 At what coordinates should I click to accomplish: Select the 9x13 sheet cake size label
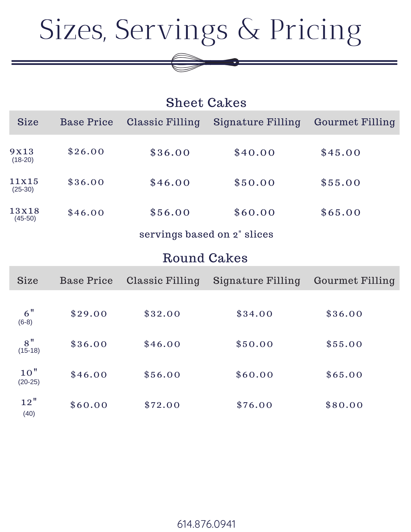(22, 152)
